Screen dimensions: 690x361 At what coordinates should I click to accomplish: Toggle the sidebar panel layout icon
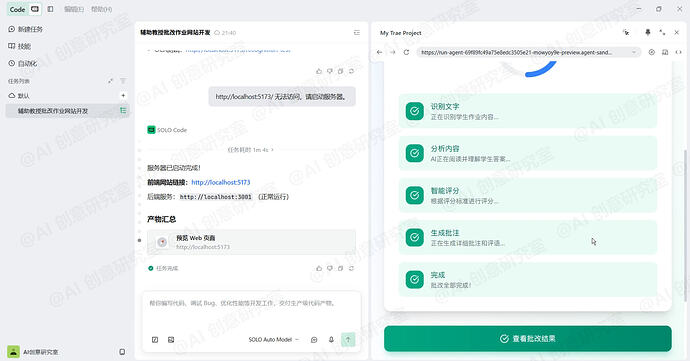51,9
